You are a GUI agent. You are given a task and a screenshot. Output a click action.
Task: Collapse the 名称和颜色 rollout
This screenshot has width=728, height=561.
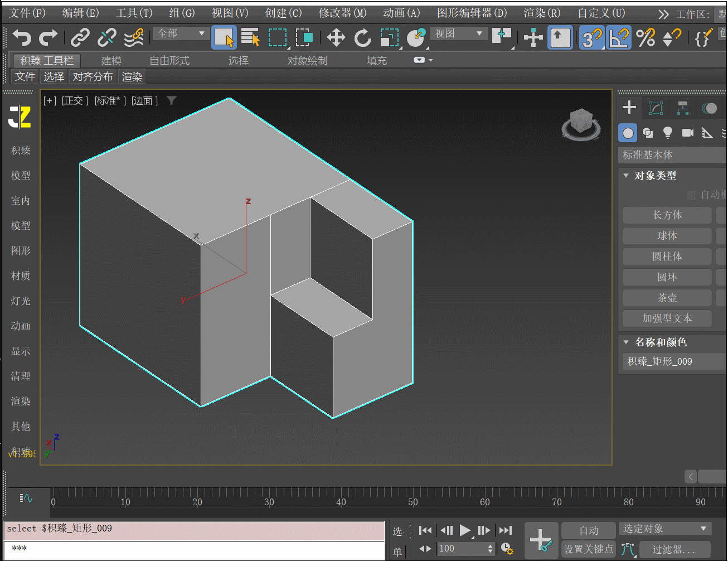626,342
